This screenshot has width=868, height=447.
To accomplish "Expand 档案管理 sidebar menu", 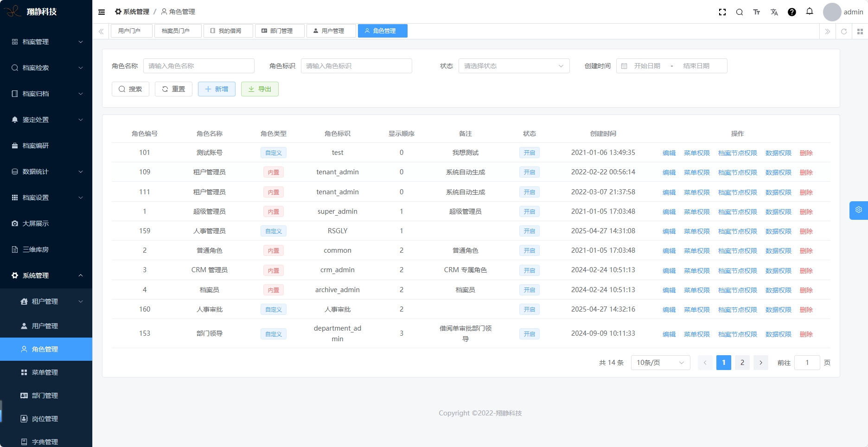I will tap(46, 42).
